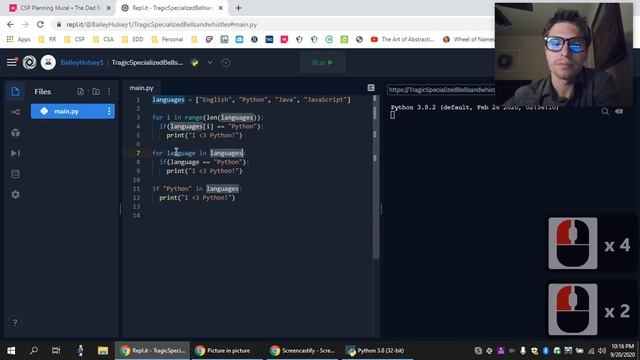Open the Files sidebar panel

16,91
